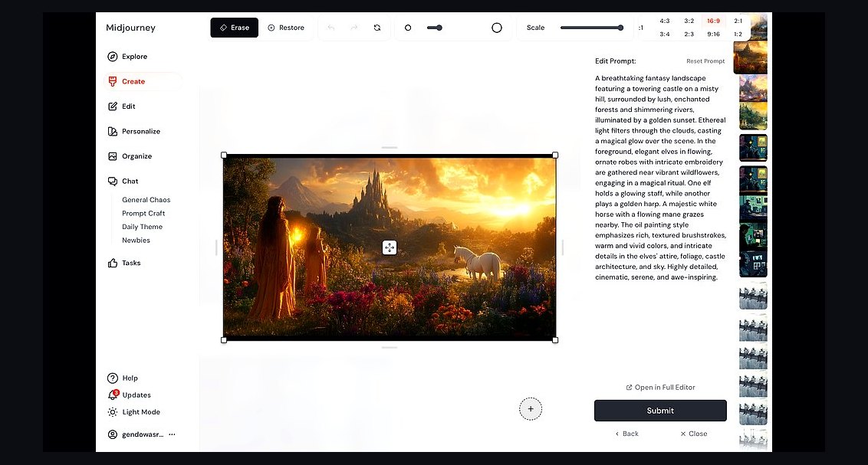
Task: Click the image's top-left corner handle
Action: pyautogui.click(x=224, y=156)
